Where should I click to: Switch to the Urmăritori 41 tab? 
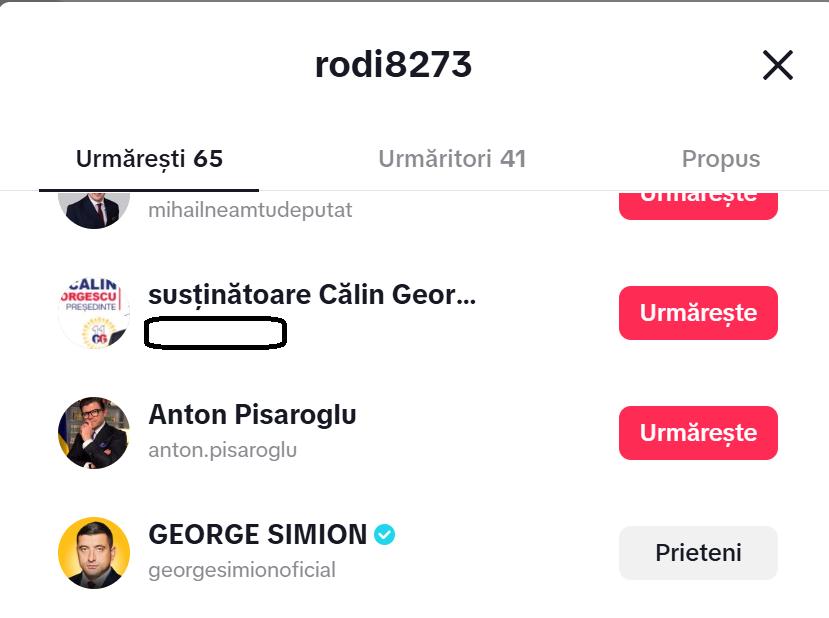pyautogui.click(x=453, y=158)
